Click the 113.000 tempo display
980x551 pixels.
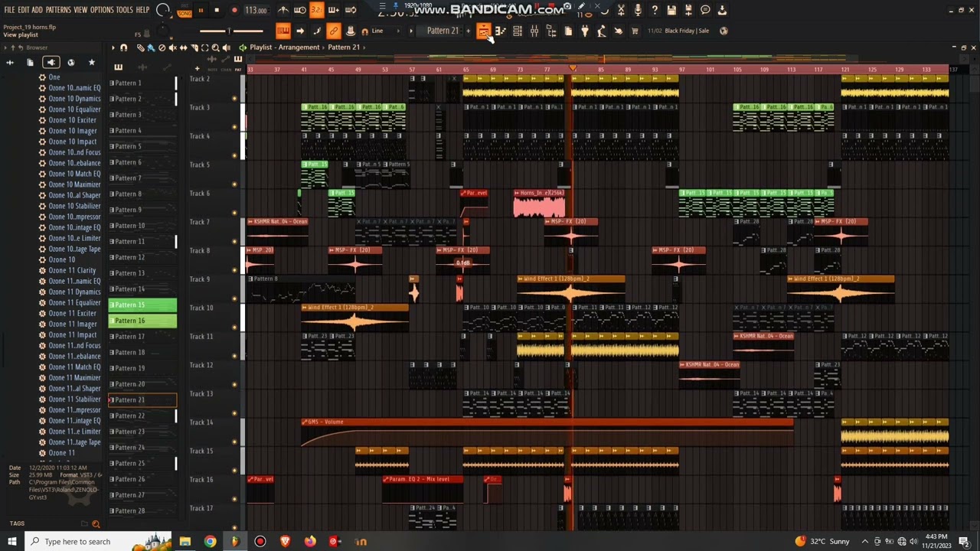coord(256,11)
